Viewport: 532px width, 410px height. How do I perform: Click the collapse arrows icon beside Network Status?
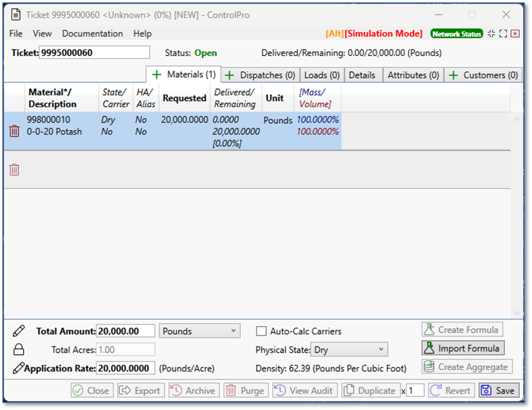[491, 34]
